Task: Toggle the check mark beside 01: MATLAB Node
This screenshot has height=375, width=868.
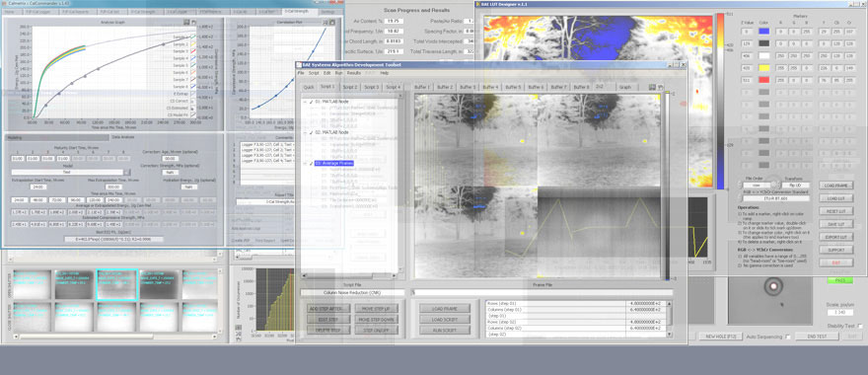Action: tap(312, 102)
